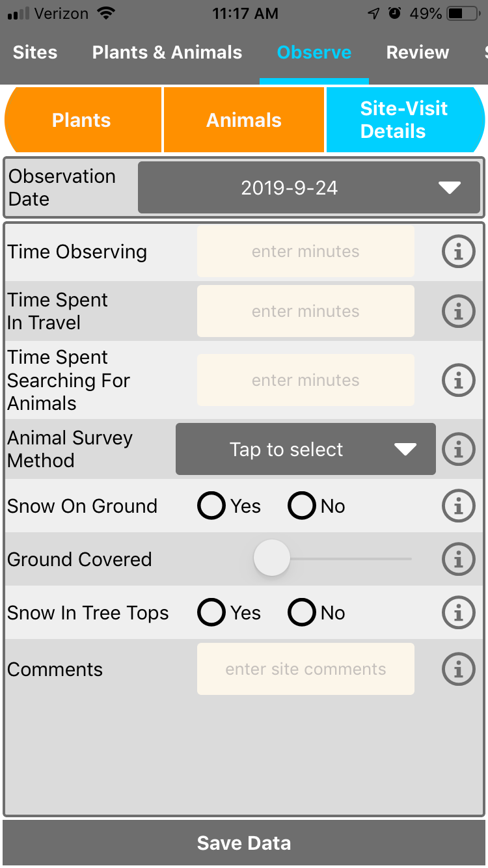
Task: Open the Ground Covered info icon
Action: pyautogui.click(x=458, y=559)
